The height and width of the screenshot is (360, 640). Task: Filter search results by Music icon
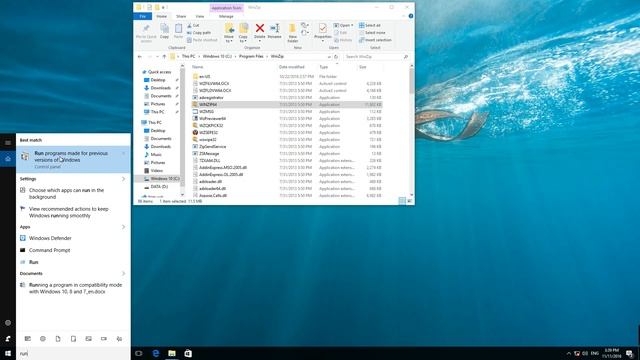click(x=119, y=339)
